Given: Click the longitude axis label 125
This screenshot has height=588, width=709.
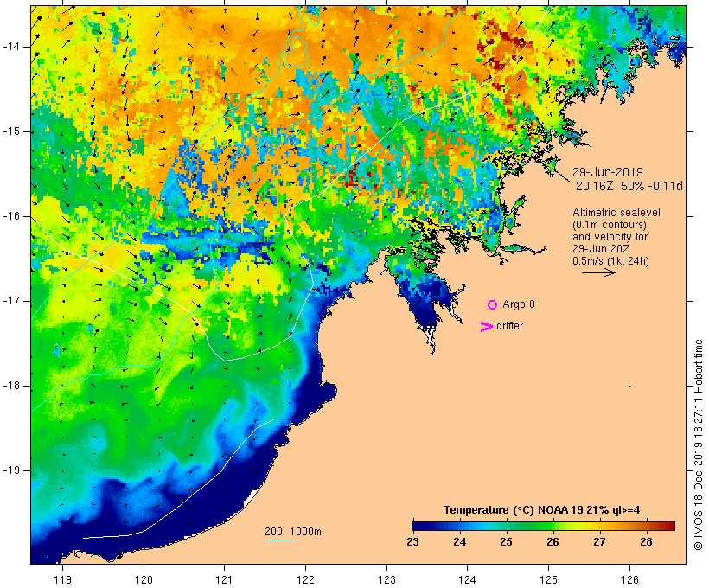Looking at the screenshot, I should pyautogui.click(x=548, y=579).
